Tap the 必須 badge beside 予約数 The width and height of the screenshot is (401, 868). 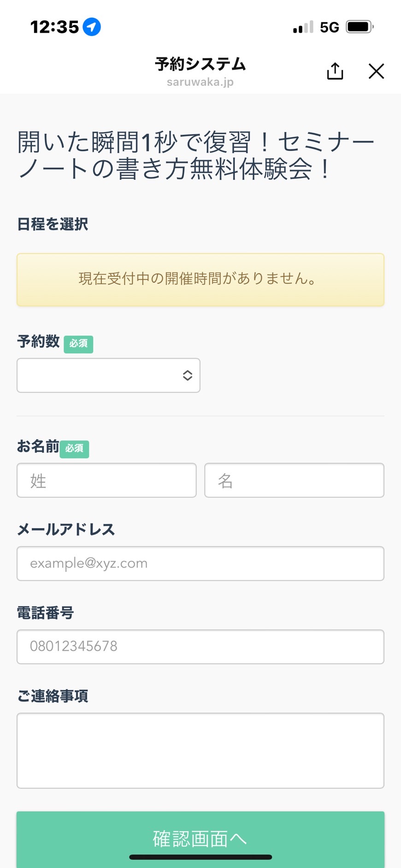[x=78, y=344]
